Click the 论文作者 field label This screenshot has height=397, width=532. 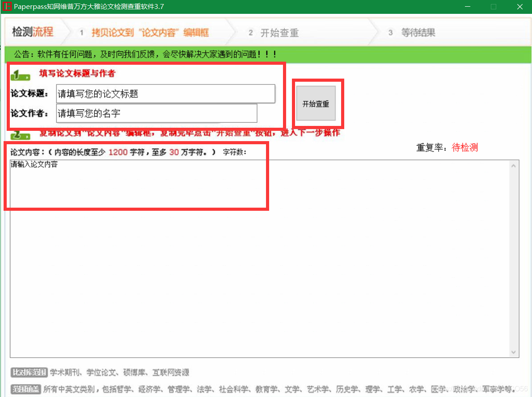[x=29, y=113]
